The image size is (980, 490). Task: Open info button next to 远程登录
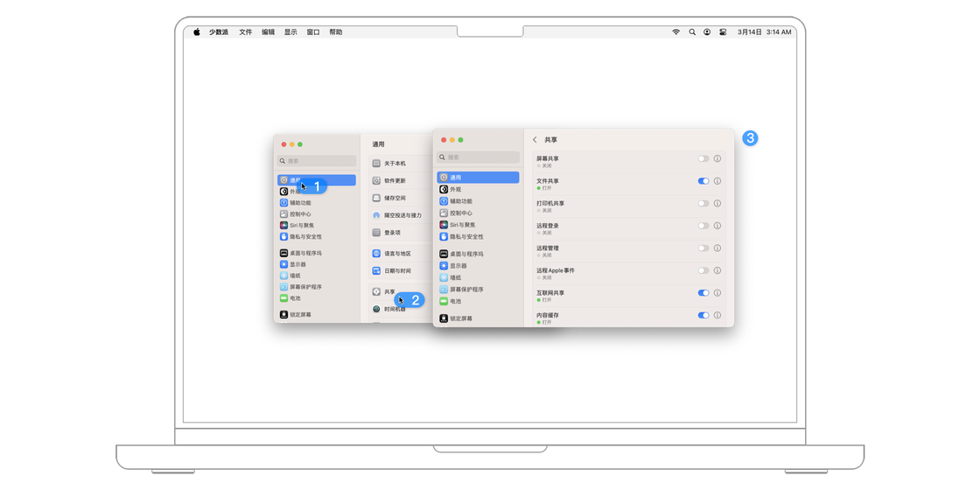coord(717,226)
